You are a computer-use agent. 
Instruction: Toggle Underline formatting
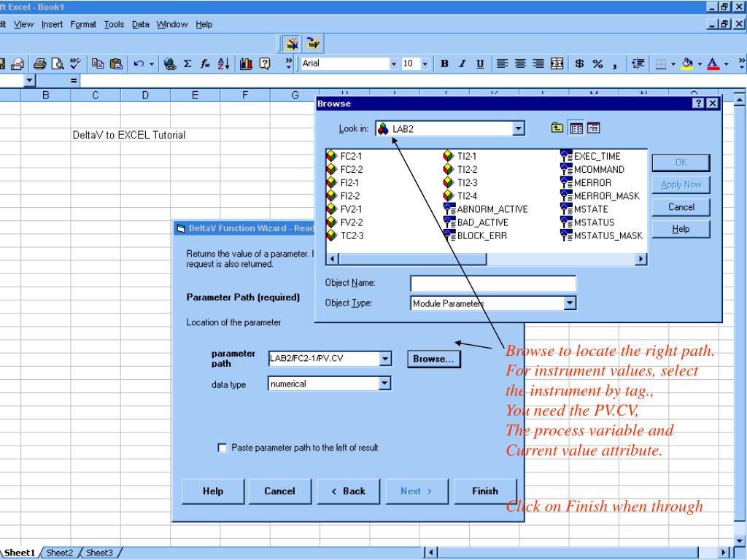click(x=480, y=64)
